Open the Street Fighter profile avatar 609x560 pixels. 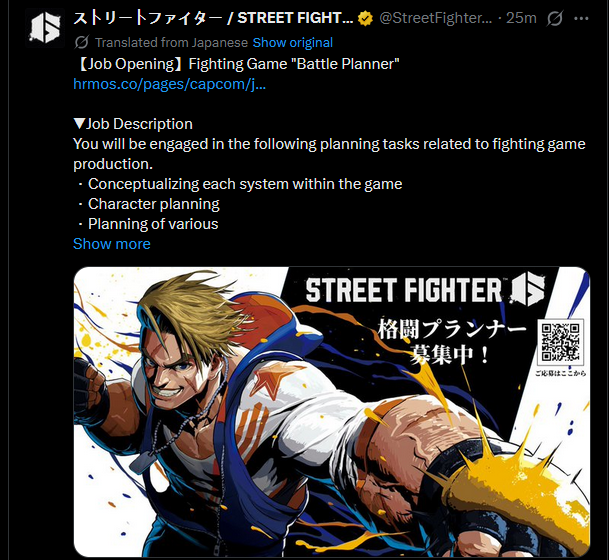pyautogui.click(x=45, y=28)
